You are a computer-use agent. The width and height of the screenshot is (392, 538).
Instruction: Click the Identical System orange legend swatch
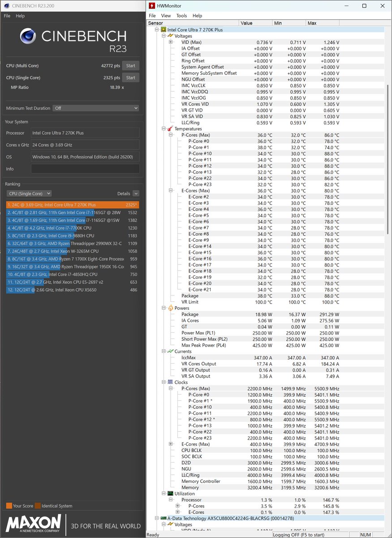38,506
